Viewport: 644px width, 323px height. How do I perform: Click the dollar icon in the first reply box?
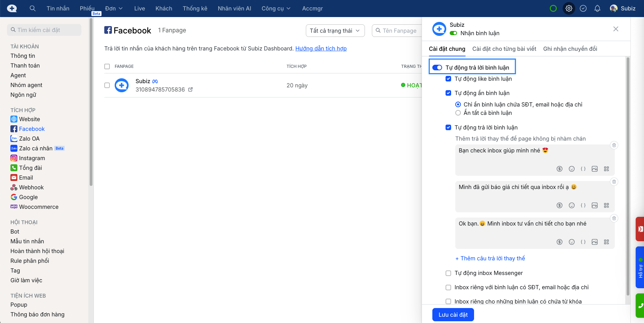tap(560, 169)
